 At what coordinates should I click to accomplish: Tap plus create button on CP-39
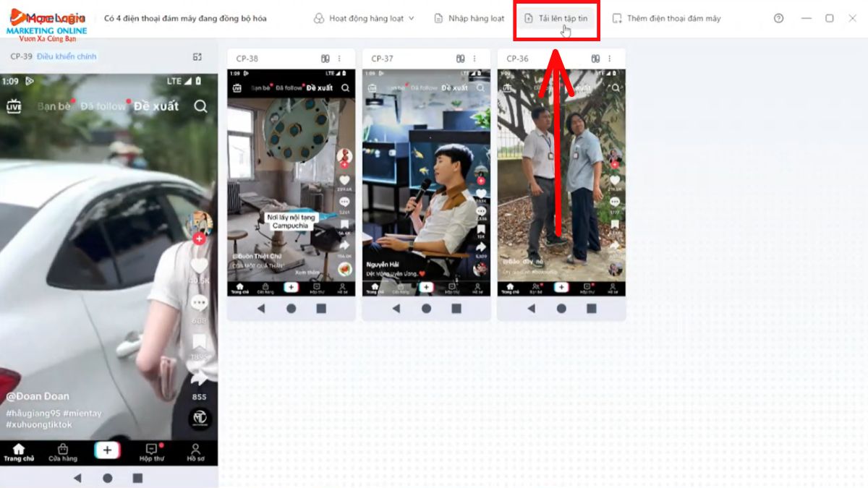[107, 450]
